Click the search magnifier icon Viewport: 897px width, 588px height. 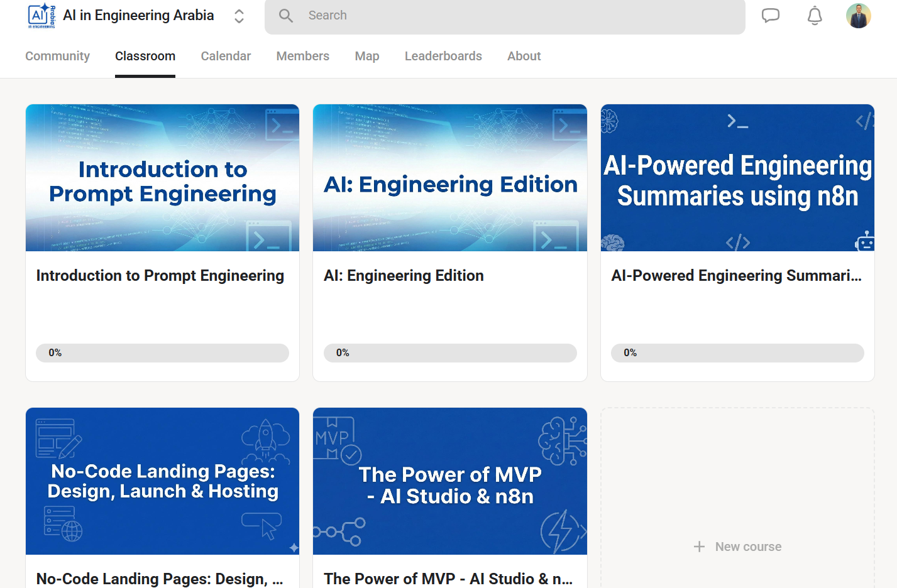pos(286,16)
